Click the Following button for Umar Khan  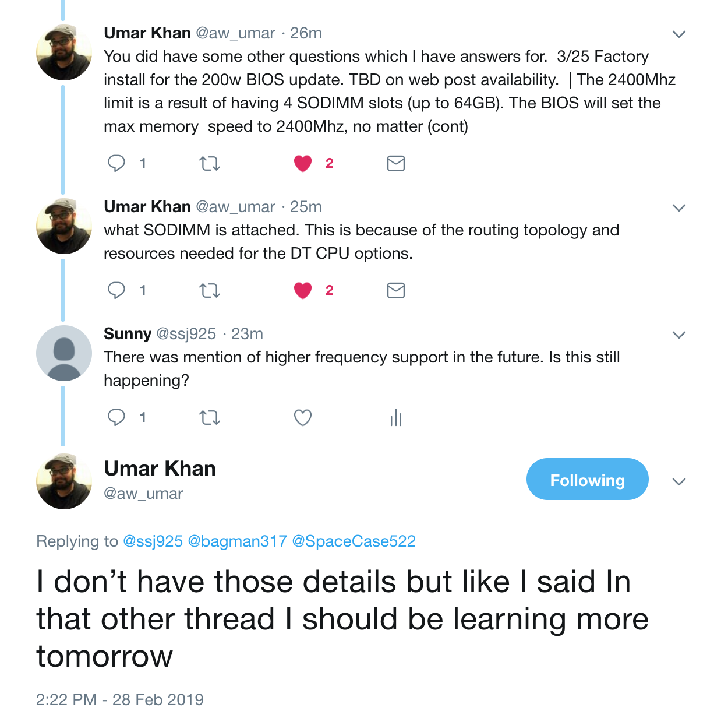pyautogui.click(x=587, y=480)
